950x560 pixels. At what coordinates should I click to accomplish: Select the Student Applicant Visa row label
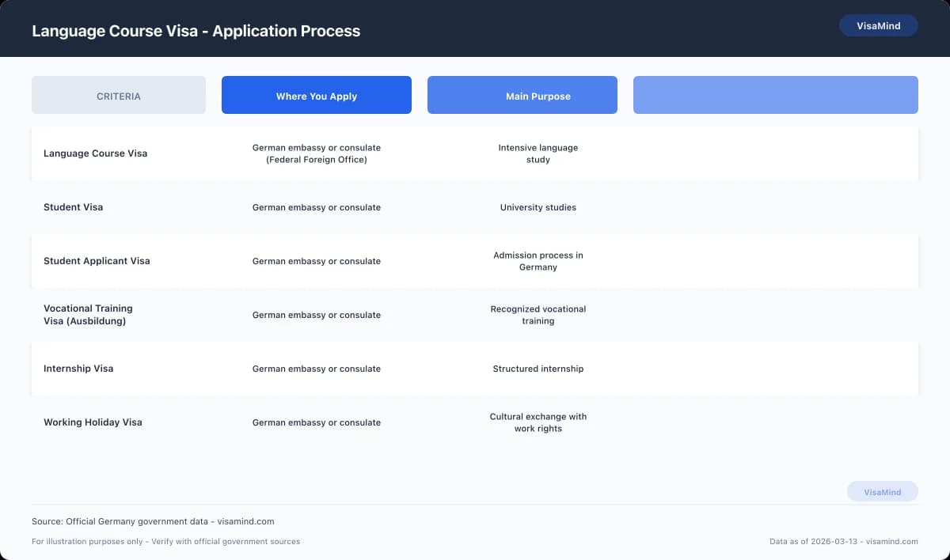pyautogui.click(x=97, y=261)
